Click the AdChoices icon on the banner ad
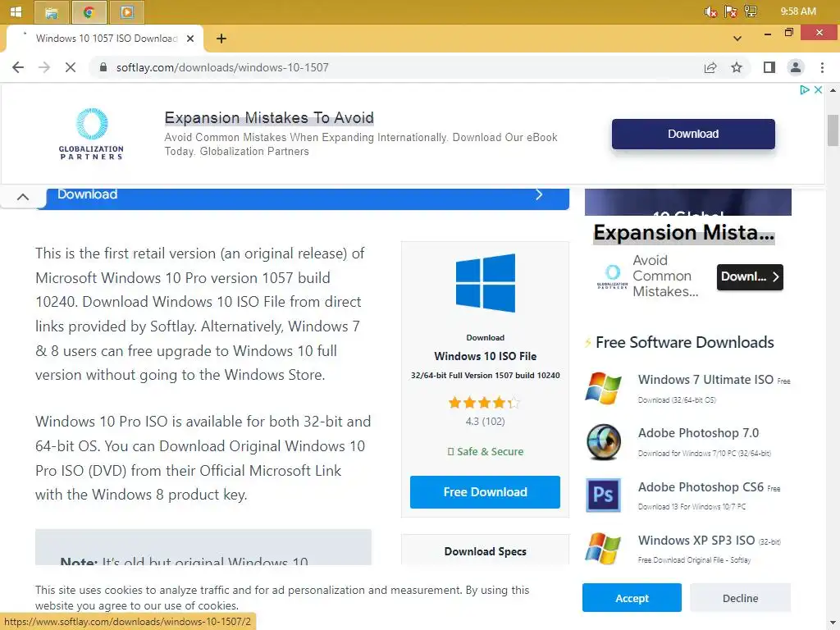 click(x=804, y=90)
